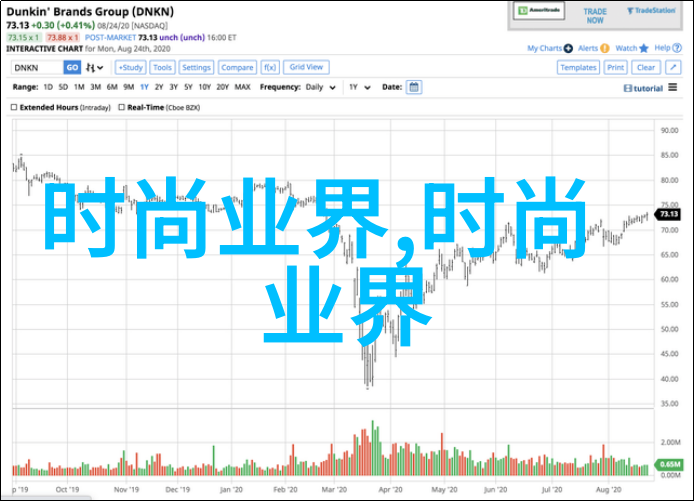Select the 5D range

(63, 87)
